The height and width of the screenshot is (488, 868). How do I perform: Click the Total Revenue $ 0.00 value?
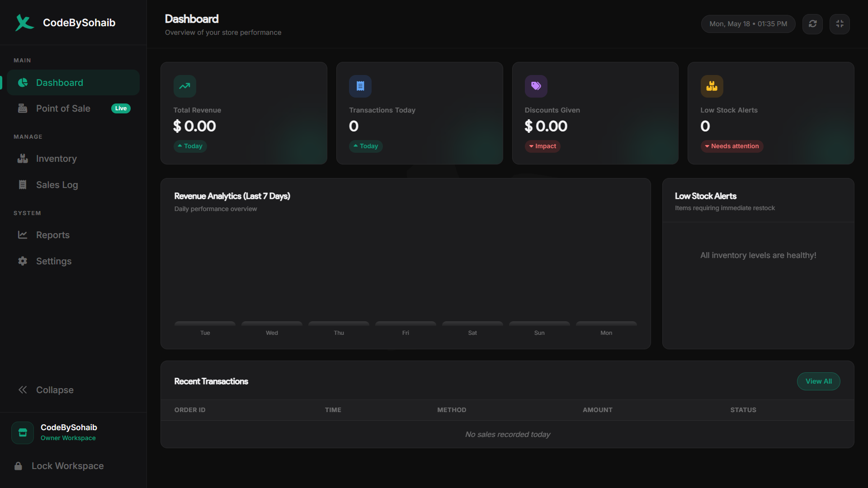tap(195, 126)
